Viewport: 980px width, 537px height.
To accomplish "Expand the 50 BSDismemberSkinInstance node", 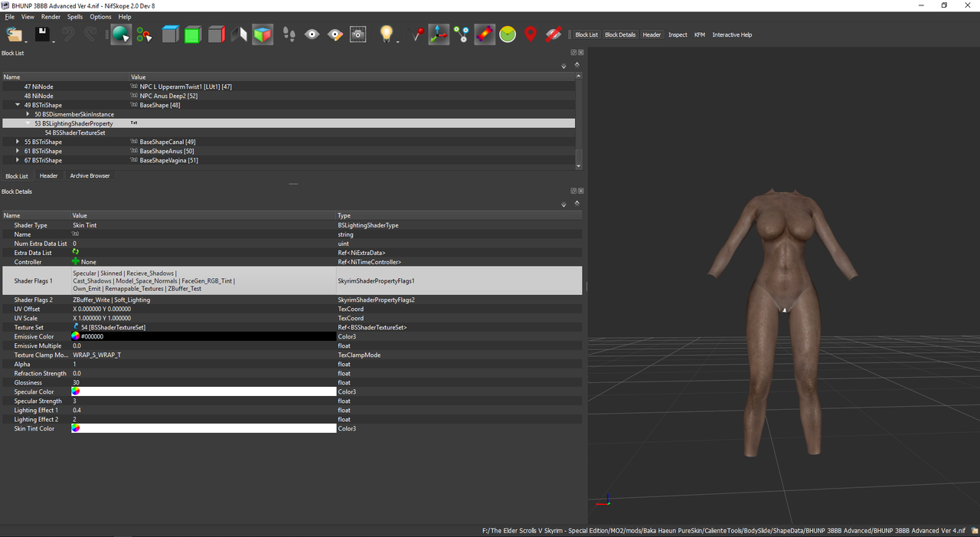I will (x=28, y=114).
